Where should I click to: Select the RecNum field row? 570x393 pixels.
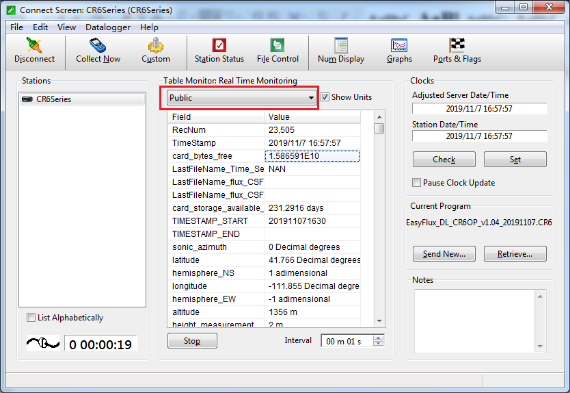point(264,130)
